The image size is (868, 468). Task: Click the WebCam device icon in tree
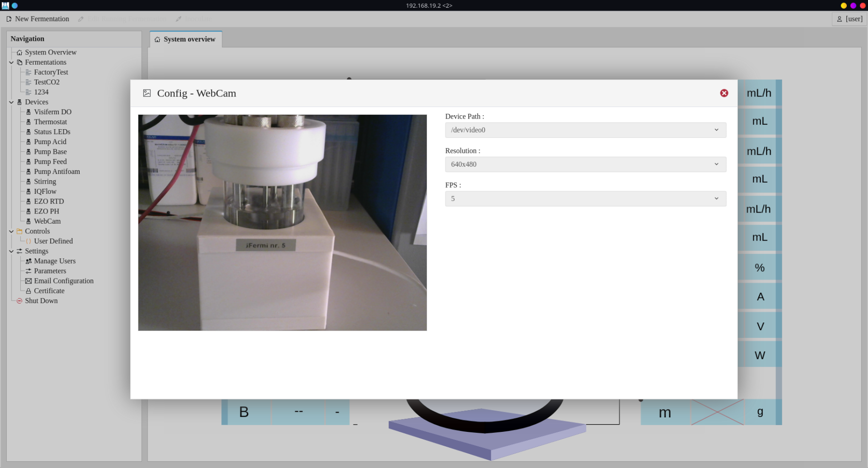pos(28,221)
